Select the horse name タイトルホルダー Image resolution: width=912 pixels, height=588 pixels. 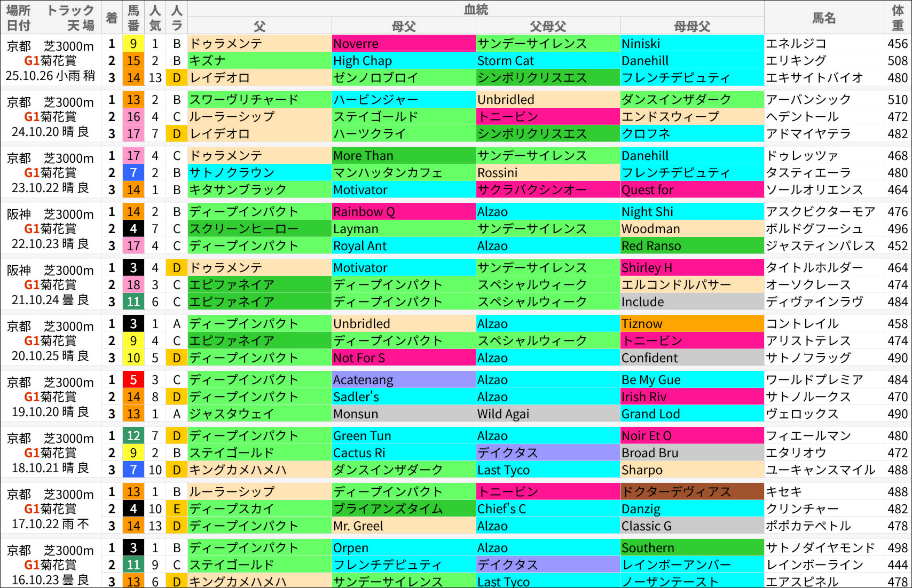[x=814, y=268]
